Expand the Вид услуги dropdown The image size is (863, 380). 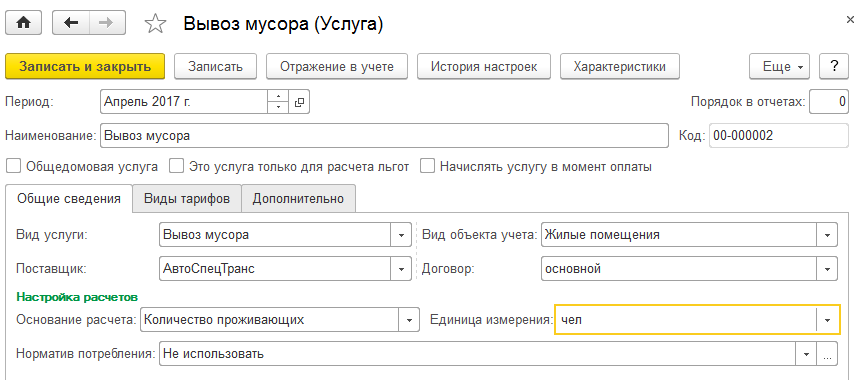pos(401,235)
